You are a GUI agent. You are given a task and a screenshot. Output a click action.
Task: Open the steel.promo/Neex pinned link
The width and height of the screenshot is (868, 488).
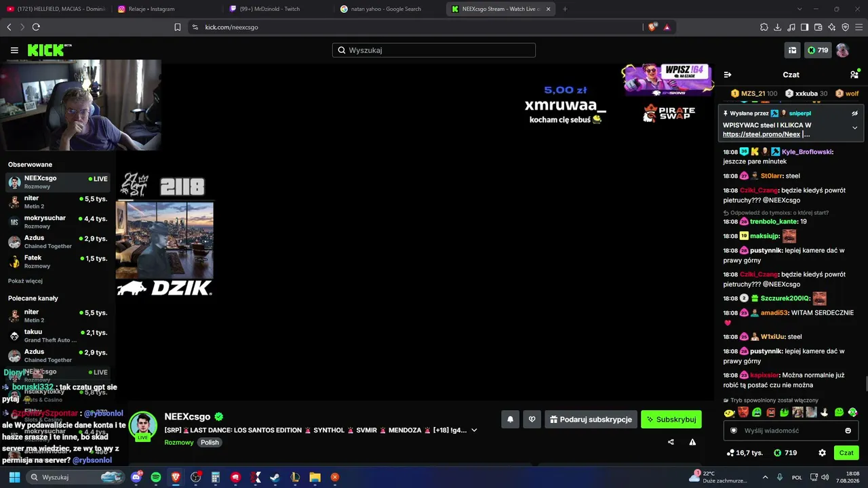[x=762, y=134]
